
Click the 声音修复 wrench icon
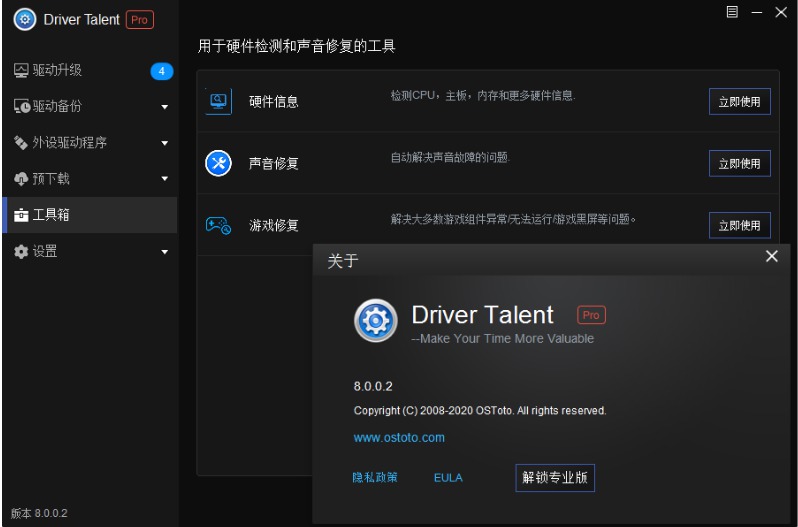[218, 163]
